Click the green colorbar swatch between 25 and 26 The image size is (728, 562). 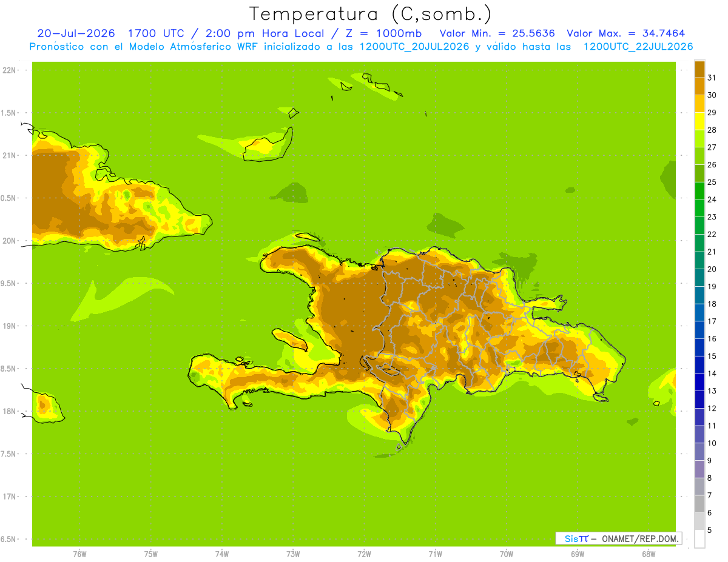699,173
